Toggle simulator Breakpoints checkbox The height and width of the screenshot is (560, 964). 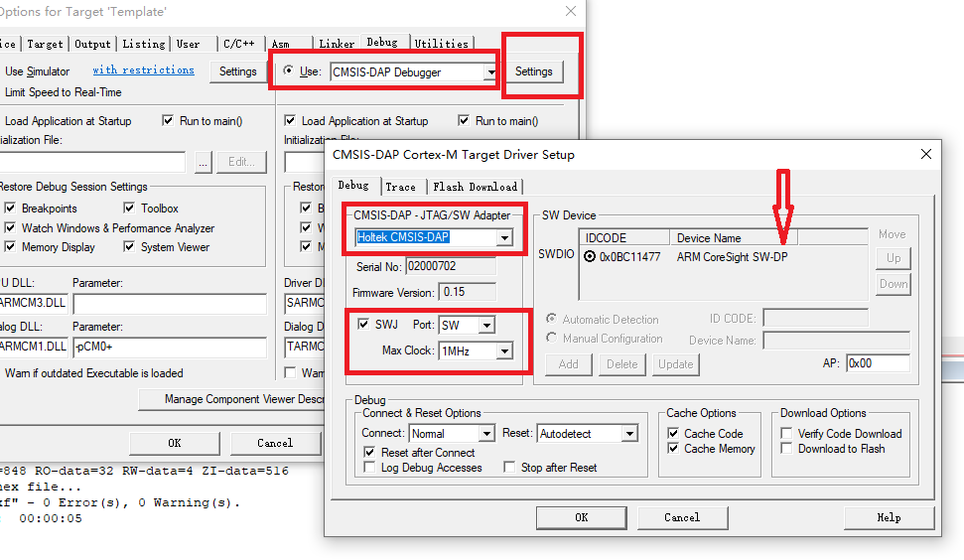(x=10, y=208)
